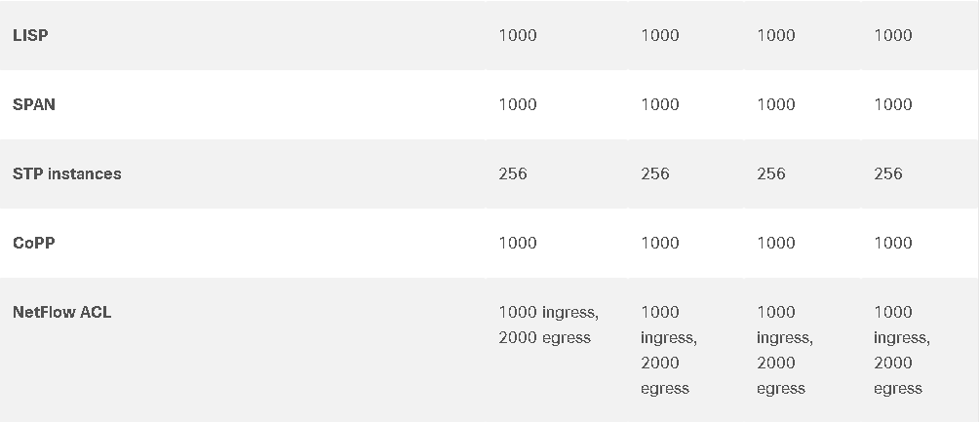Viewport: 980px width, 422px height.
Task: Select SPAN value 1000 in third data column
Action: click(775, 105)
